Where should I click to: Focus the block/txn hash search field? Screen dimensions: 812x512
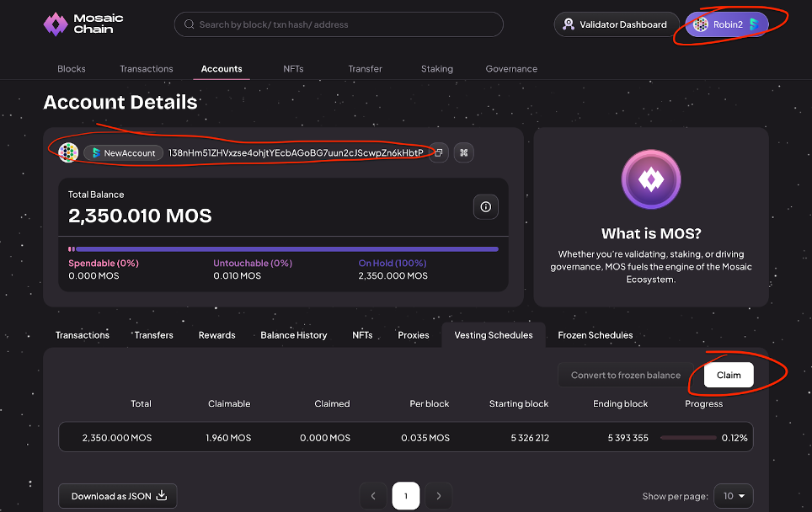[345, 24]
